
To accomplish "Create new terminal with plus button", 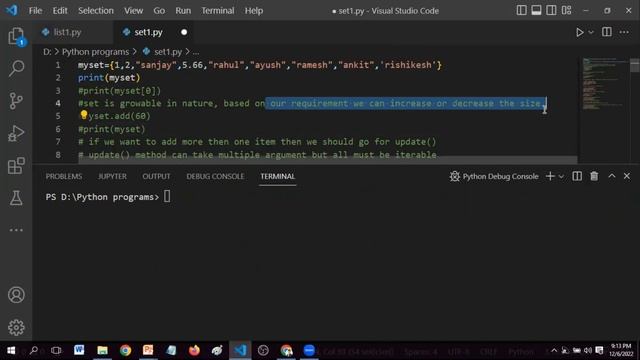I will click(550, 176).
